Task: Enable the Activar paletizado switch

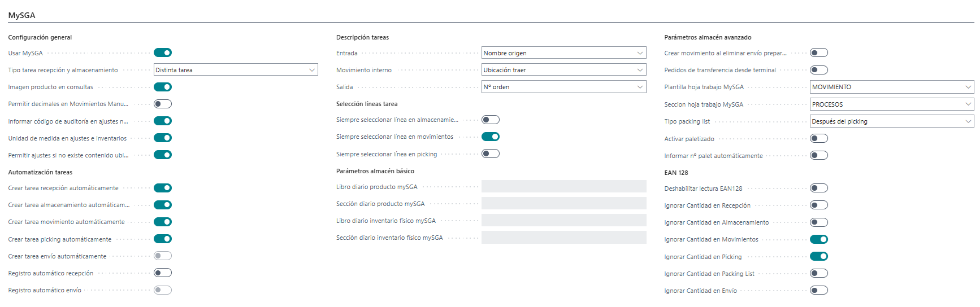Action: coord(819,138)
